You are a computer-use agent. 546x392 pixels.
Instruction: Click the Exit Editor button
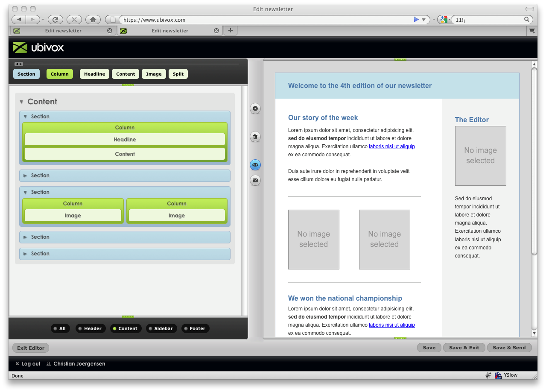pos(31,348)
